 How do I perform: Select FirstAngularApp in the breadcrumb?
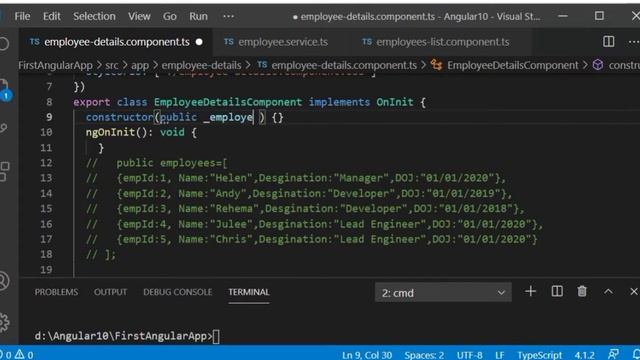coord(56,65)
